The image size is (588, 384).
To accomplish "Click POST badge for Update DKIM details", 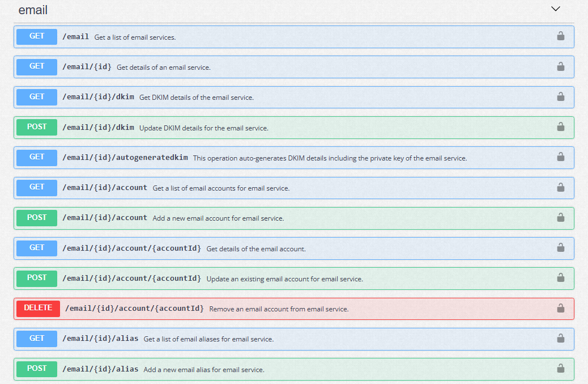I will point(37,127).
